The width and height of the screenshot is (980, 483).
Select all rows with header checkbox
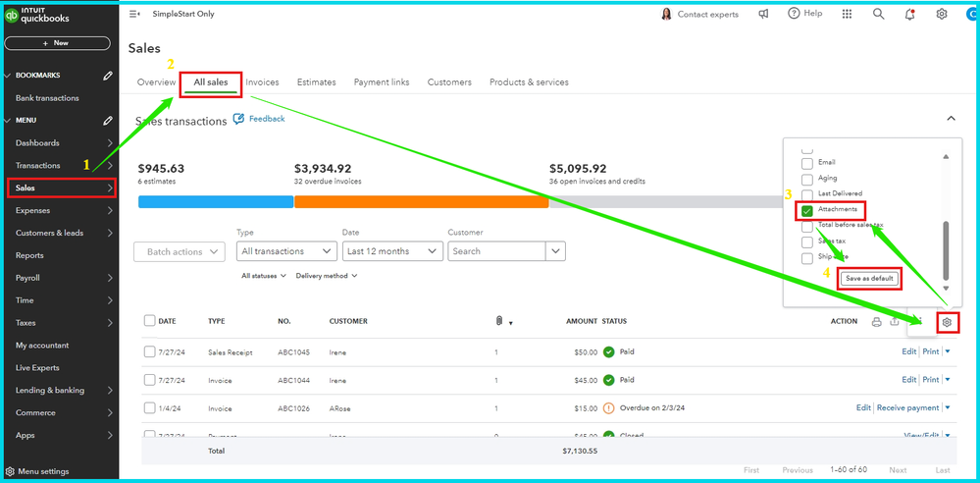click(149, 320)
